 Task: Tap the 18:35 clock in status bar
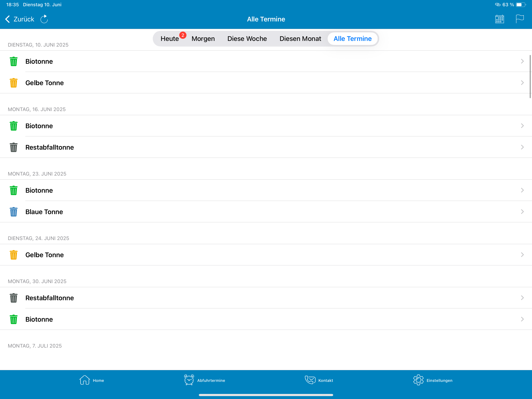[x=12, y=4]
